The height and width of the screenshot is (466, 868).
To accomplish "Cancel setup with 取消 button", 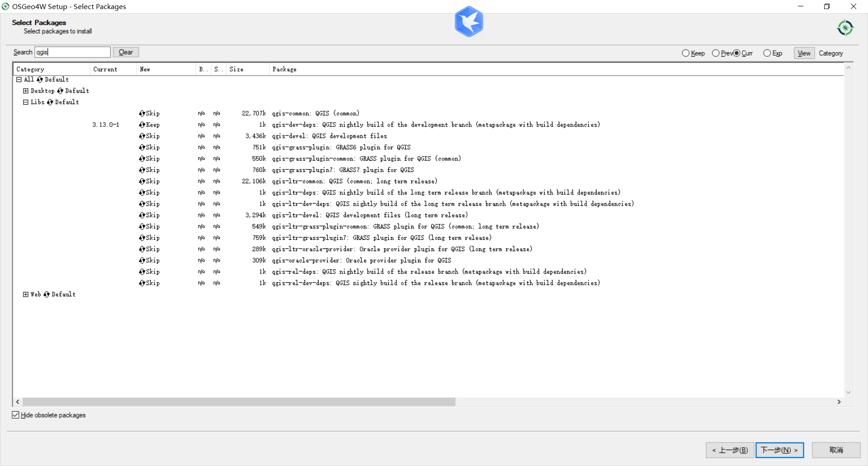I will [x=836, y=450].
